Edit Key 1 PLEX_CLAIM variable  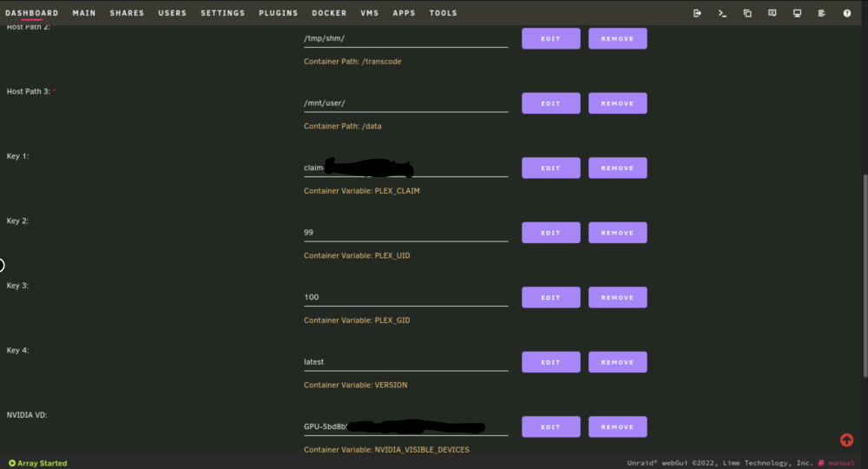[551, 168]
